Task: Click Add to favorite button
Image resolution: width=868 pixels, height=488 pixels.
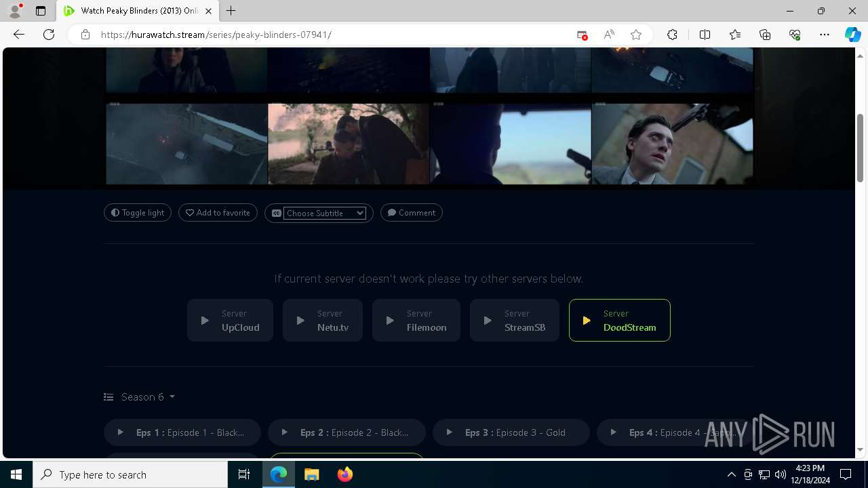Action: tap(218, 213)
